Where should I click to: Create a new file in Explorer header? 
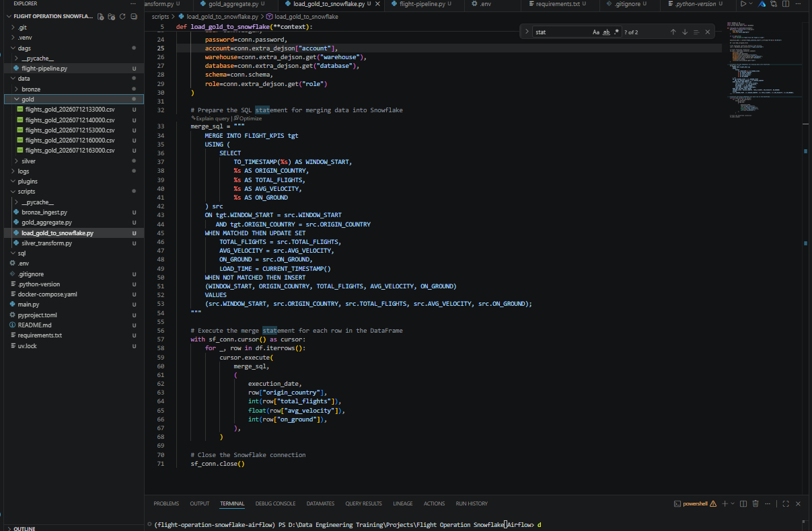coord(101,16)
